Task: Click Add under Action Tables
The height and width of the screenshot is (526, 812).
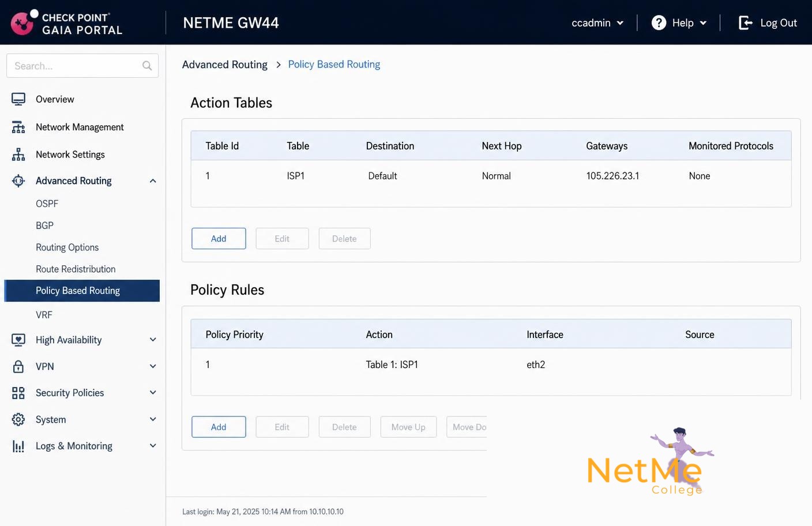Action: pyautogui.click(x=219, y=239)
